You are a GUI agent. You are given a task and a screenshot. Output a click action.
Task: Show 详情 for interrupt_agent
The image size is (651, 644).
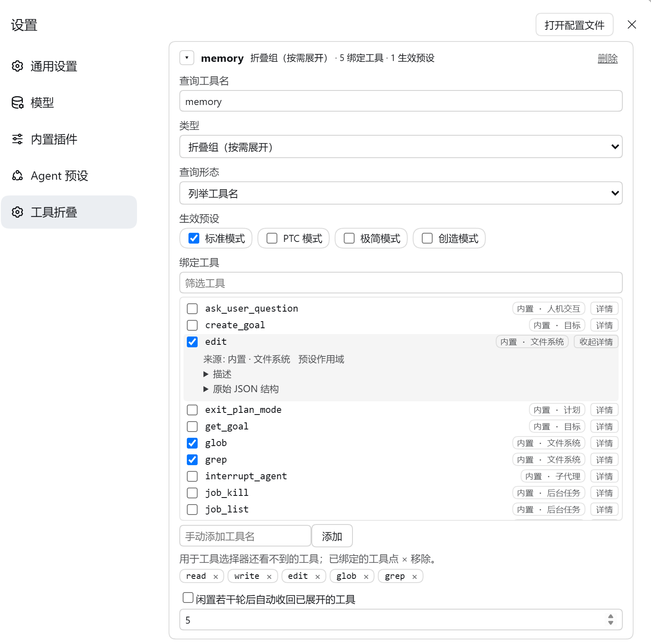(604, 476)
